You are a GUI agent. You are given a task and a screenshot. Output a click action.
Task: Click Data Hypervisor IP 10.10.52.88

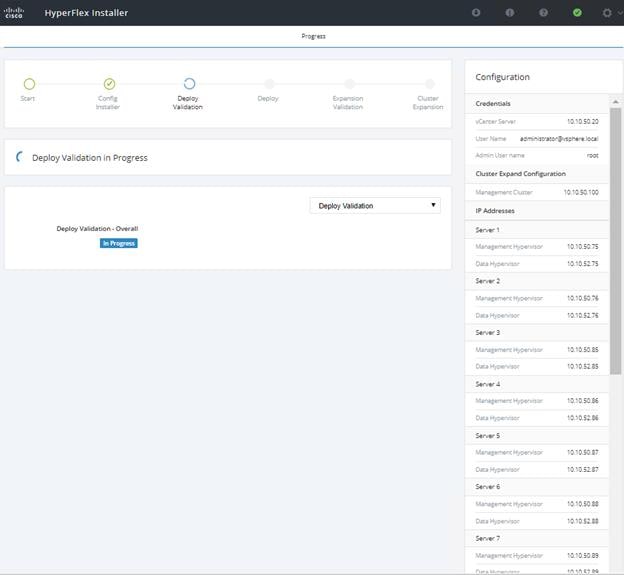click(x=583, y=521)
